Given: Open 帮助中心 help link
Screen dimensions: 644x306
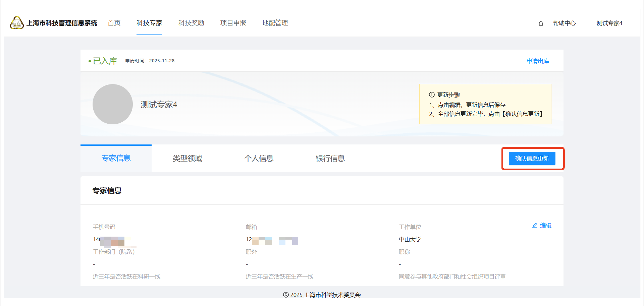Looking at the screenshot, I should click(565, 23).
